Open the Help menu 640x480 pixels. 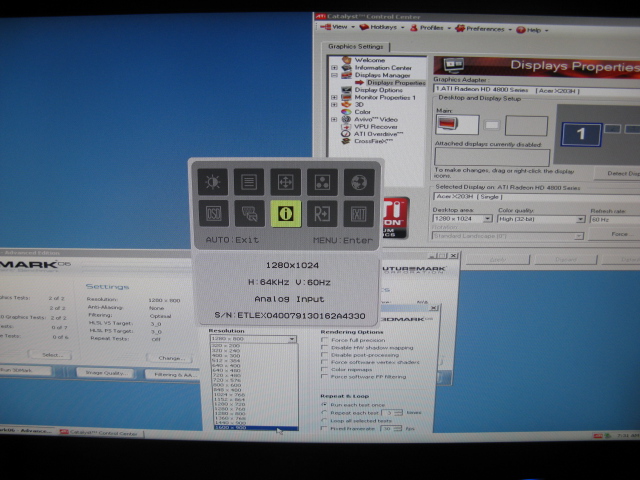(532, 30)
